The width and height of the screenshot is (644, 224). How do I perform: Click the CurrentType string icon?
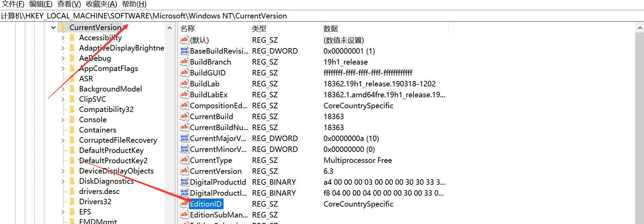[x=184, y=160]
